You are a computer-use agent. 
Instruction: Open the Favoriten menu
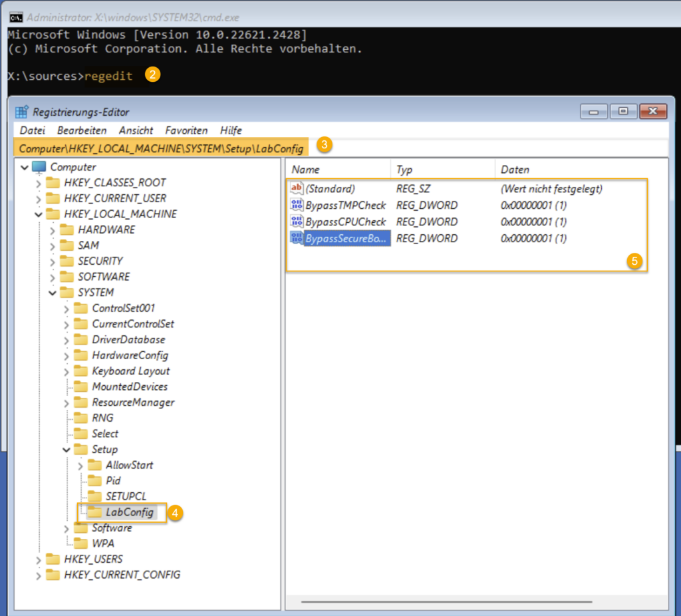point(186,130)
